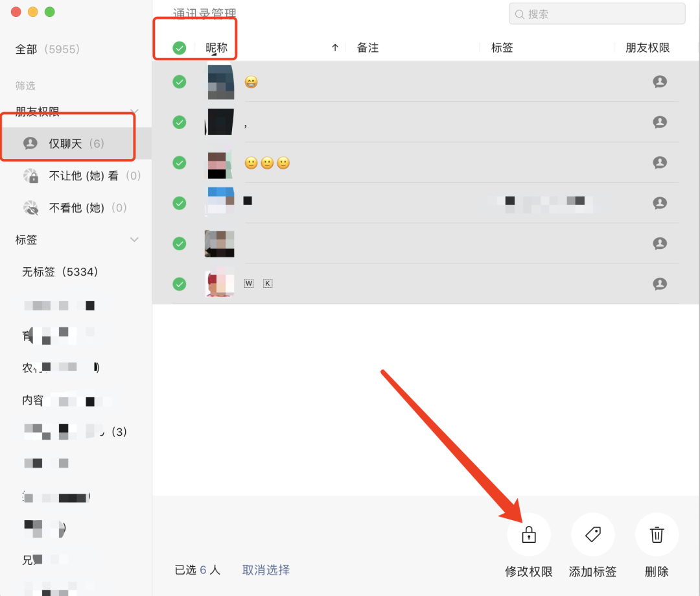Click the 取消选择 link
The width and height of the screenshot is (700, 596).
coord(266,569)
